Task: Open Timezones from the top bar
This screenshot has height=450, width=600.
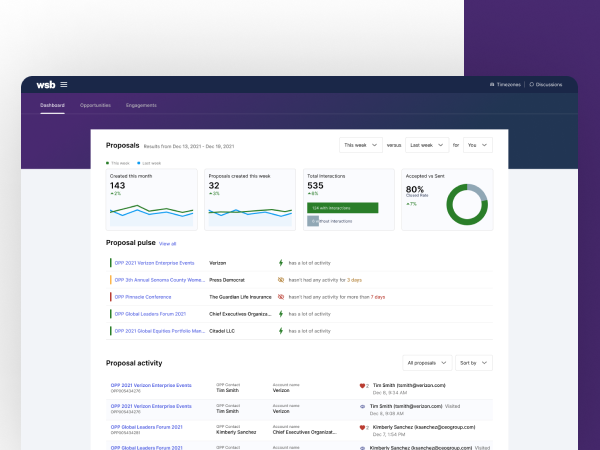Action: tap(505, 85)
